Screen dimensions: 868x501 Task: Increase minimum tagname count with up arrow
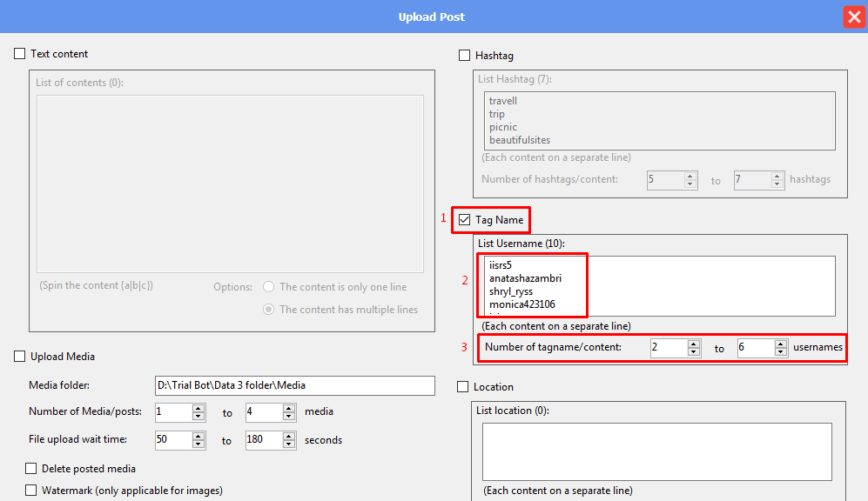[693, 344]
